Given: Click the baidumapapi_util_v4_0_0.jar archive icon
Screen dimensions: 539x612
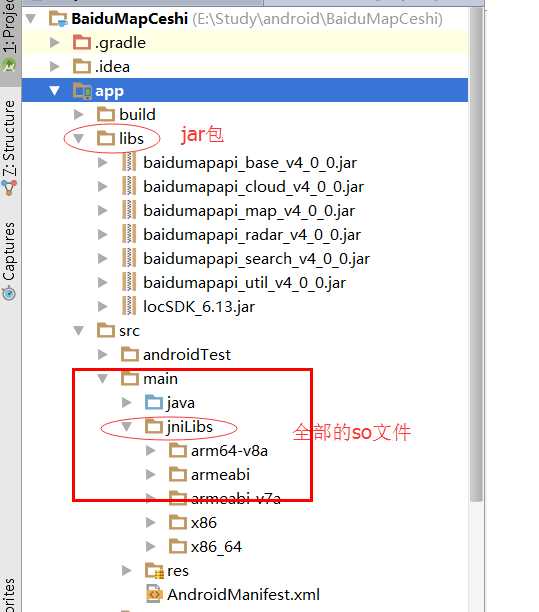Looking at the screenshot, I should (129, 282).
